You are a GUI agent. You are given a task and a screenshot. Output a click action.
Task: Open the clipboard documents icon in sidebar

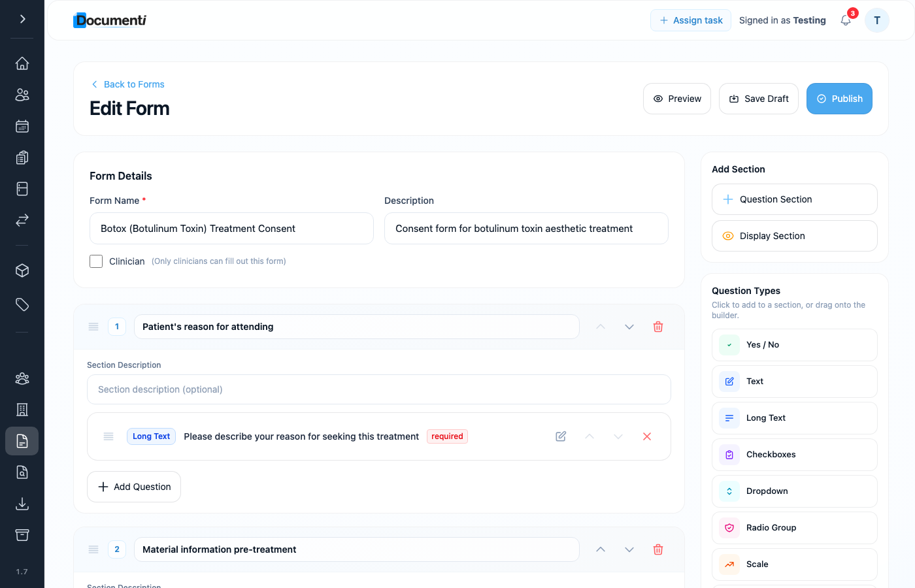point(22,157)
